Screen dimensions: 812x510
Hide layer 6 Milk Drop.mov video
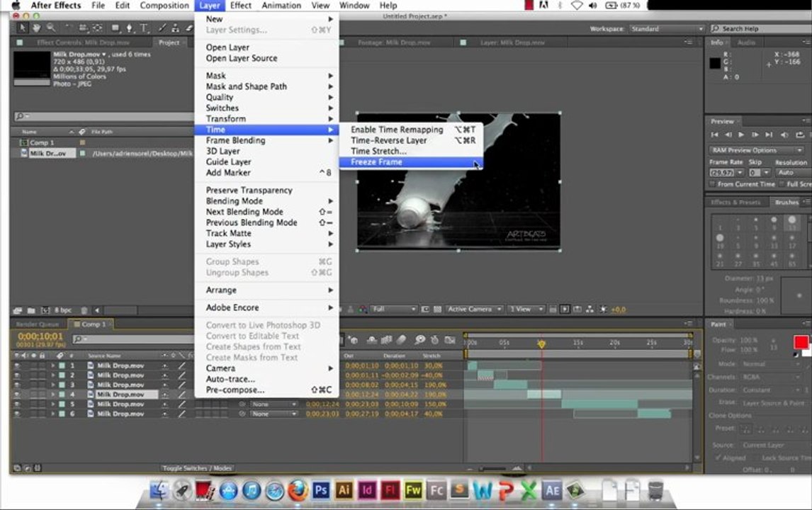[x=17, y=414]
